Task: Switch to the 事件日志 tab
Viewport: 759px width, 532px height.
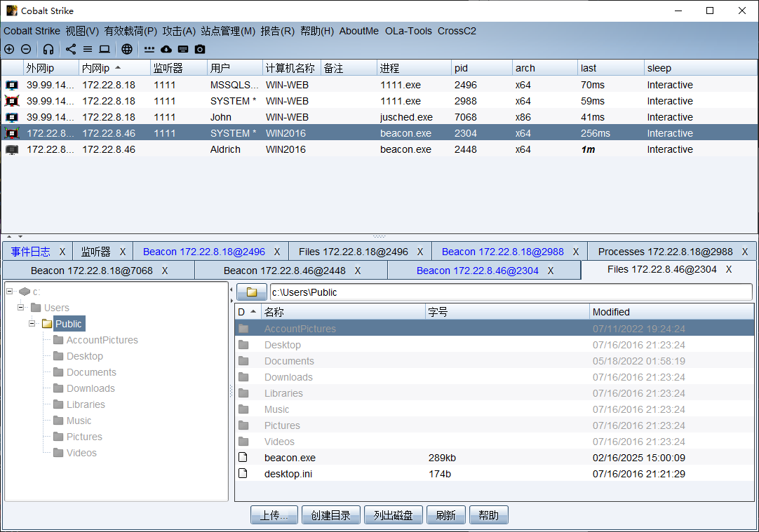Action: pyautogui.click(x=31, y=252)
